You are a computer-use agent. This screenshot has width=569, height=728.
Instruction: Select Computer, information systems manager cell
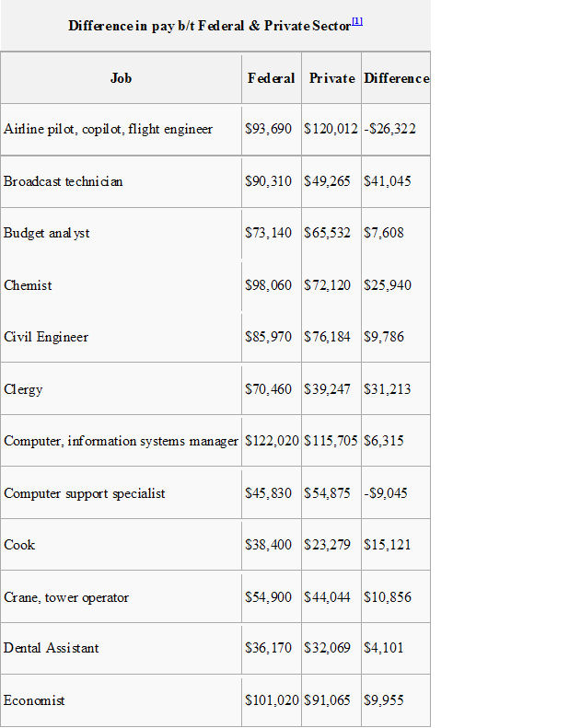pyautogui.click(x=121, y=441)
